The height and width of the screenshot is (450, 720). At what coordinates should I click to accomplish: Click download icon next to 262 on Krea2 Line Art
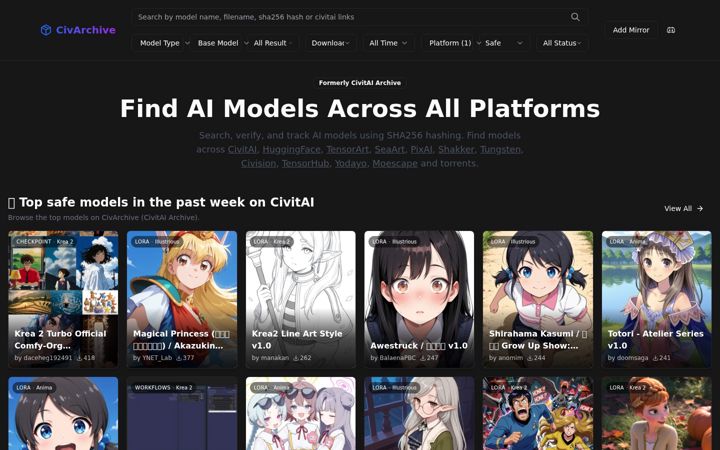click(x=296, y=358)
